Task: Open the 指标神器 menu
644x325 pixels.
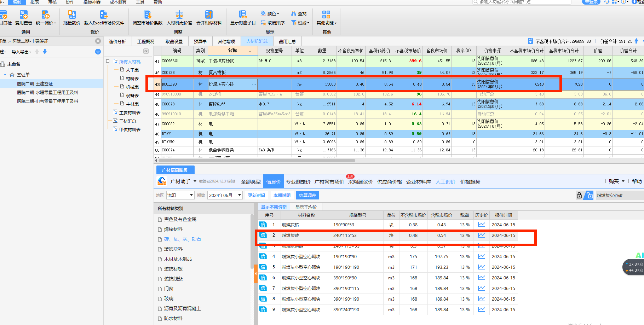Action: (92, 2)
